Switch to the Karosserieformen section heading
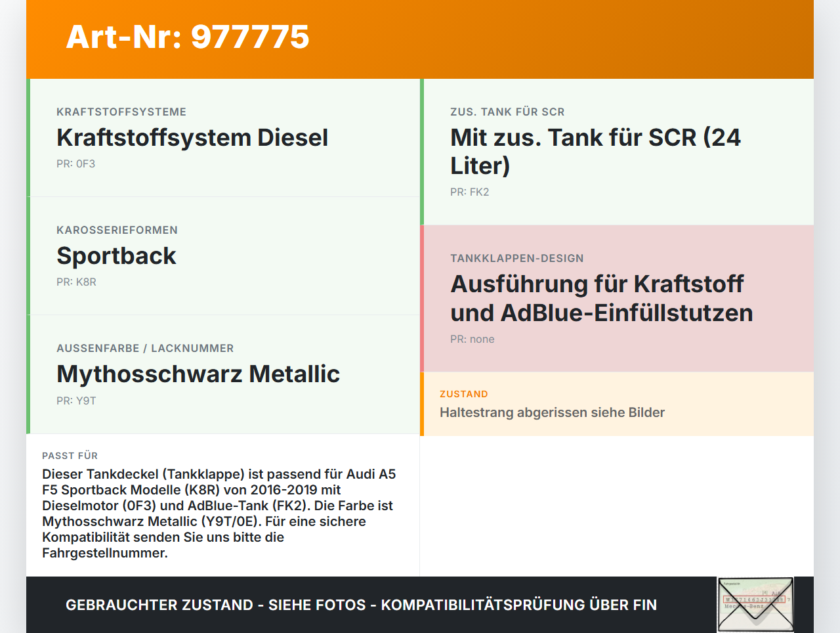The width and height of the screenshot is (840, 633). tap(117, 230)
